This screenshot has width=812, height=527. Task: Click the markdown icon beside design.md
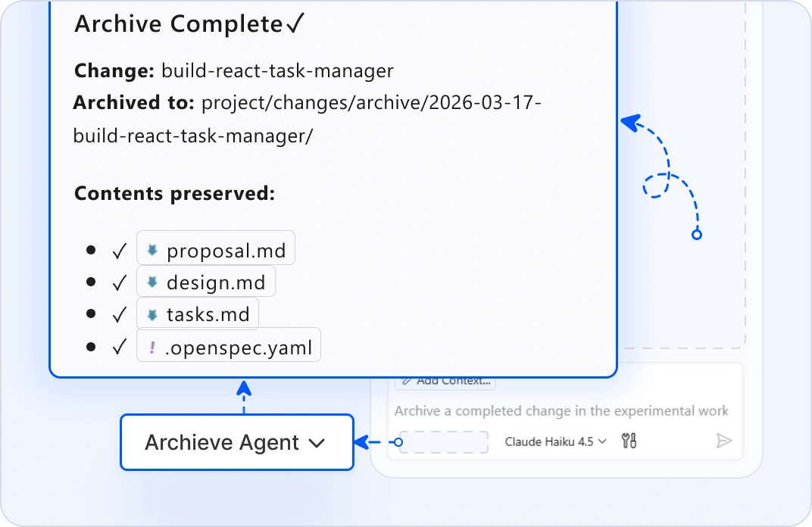click(x=152, y=282)
